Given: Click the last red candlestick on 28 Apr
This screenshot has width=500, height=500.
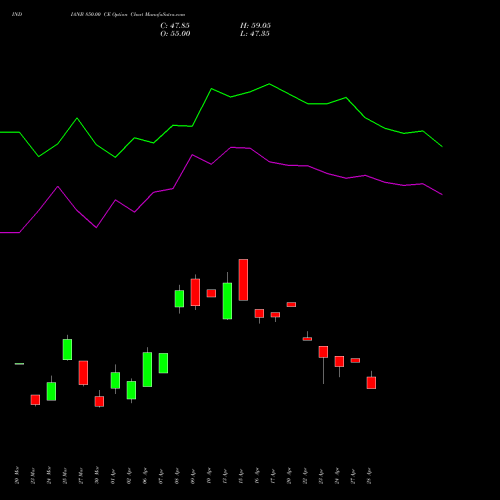Looking at the screenshot, I should (x=371, y=383).
